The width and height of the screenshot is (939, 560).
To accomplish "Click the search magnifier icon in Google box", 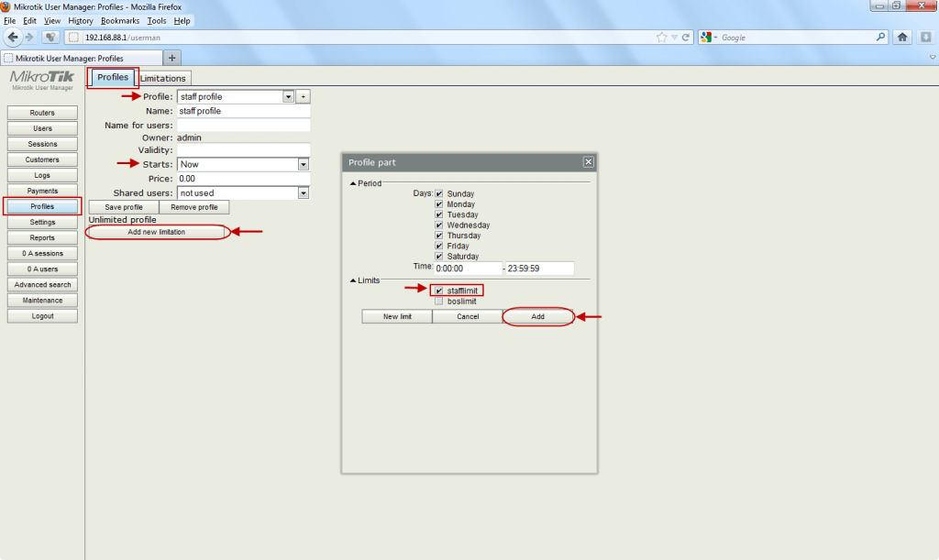I will (880, 37).
